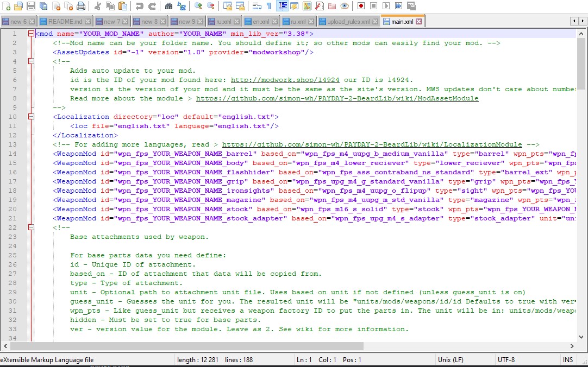Switch to the new 6 tab

(x=18, y=22)
